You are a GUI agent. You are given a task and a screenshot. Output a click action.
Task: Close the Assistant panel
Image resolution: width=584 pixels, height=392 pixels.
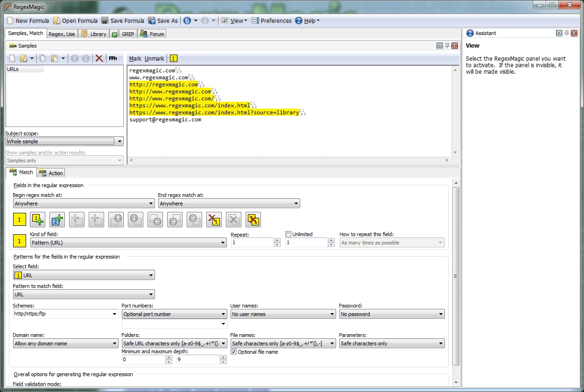[x=574, y=33]
